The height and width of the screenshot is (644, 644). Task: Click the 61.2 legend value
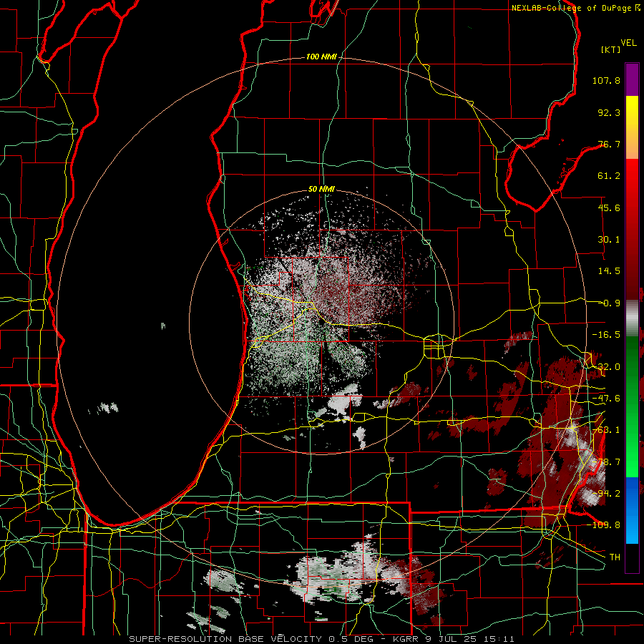pos(609,176)
